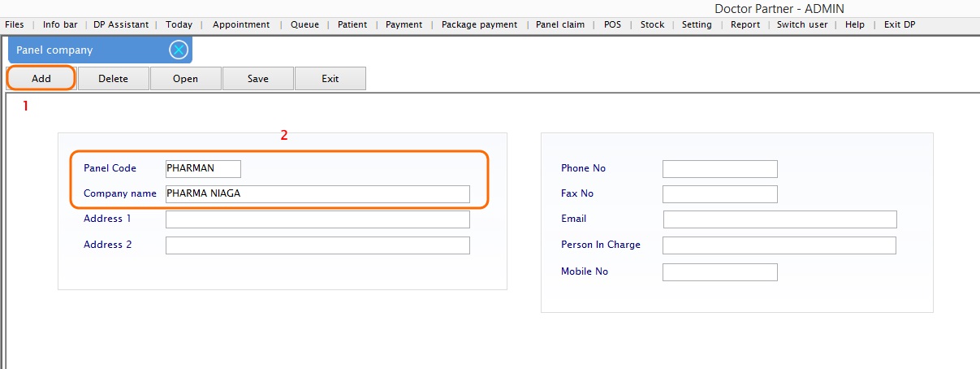Viewport: 980px width, 369px height.
Task: Select the Mobile No input box
Action: [x=720, y=272]
